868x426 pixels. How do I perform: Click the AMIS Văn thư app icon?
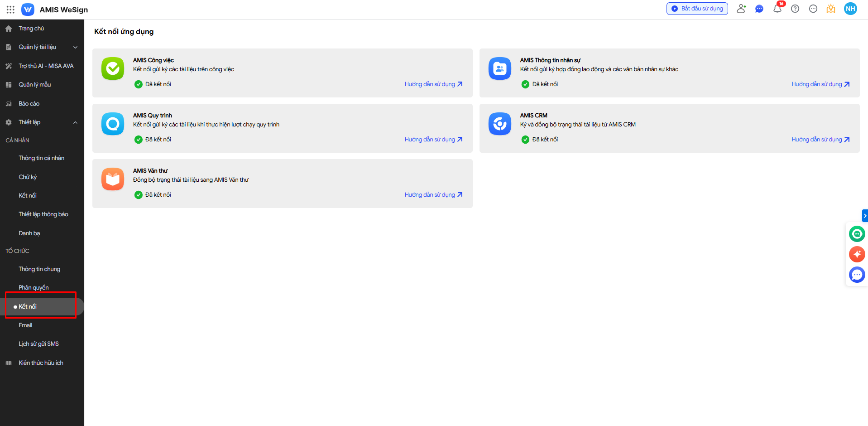[113, 179]
